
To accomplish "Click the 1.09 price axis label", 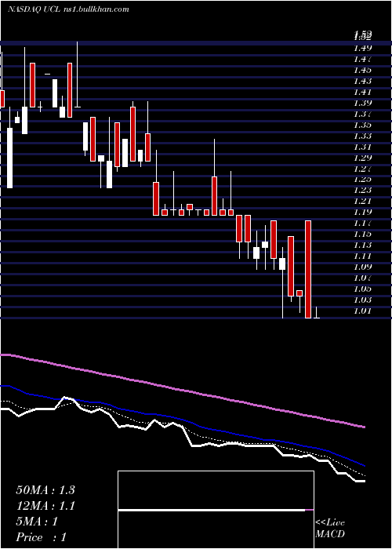I will (362, 267).
